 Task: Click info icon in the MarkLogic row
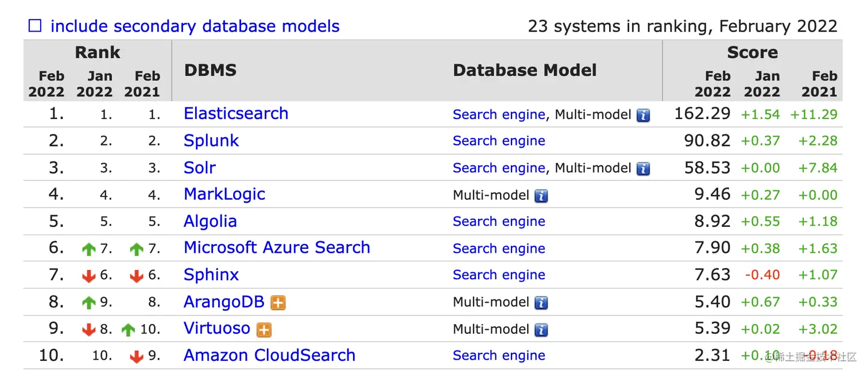click(x=541, y=195)
